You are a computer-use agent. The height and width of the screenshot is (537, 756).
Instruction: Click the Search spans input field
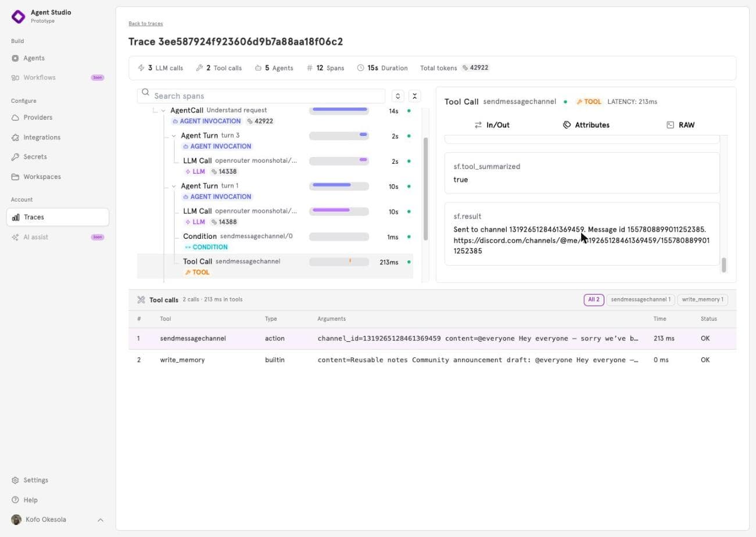pos(261,96)
